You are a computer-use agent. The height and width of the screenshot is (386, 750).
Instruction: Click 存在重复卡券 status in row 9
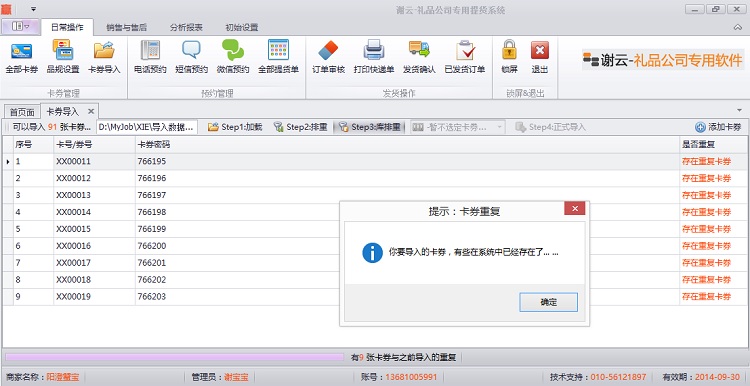(x=706, y=297)
